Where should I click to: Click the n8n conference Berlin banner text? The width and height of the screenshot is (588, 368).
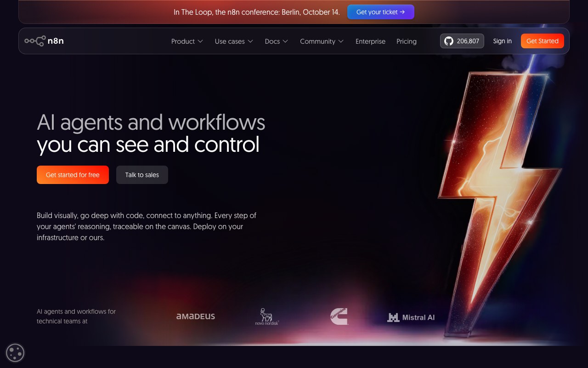257,12
